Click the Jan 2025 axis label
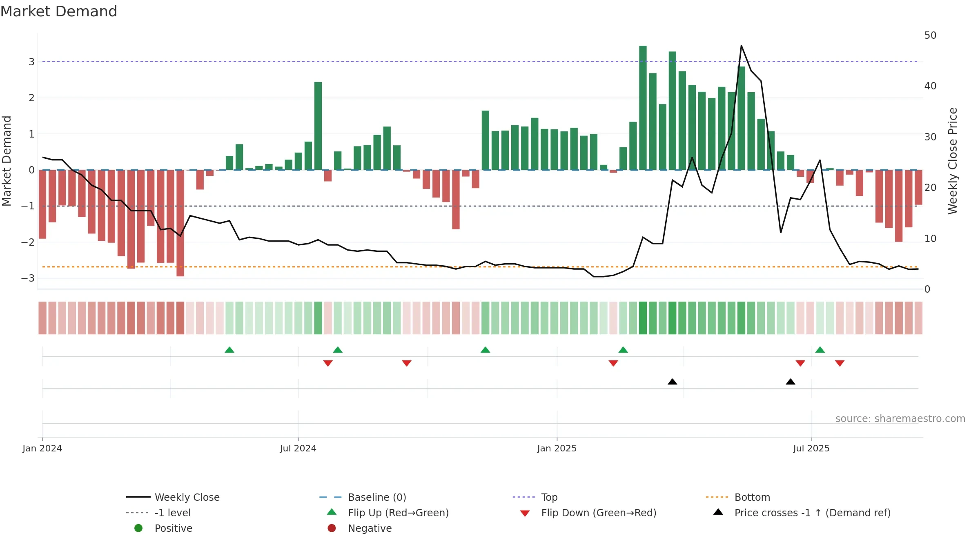Image resolution: width=980 pixels, height=551 pixels. [x=557, y=448]
